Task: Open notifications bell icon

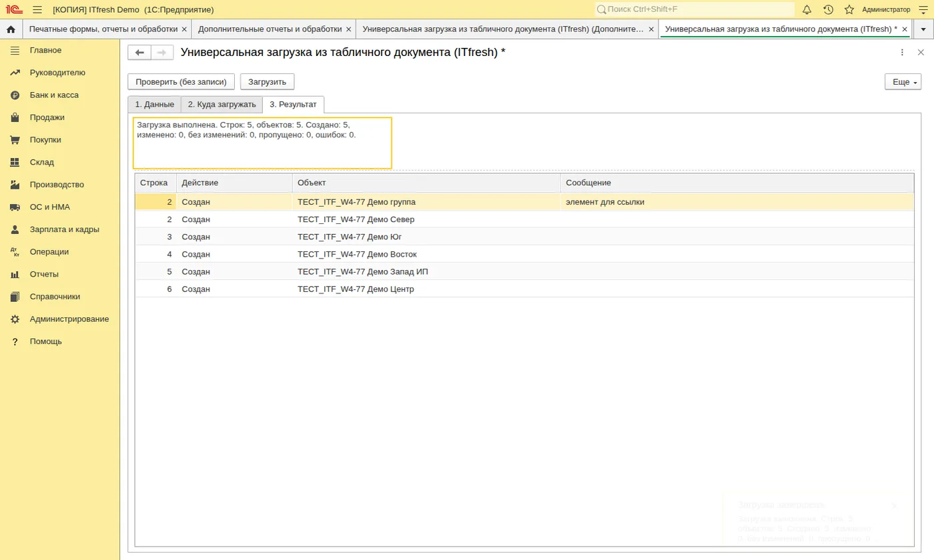Action: click(x=807, y=9)
